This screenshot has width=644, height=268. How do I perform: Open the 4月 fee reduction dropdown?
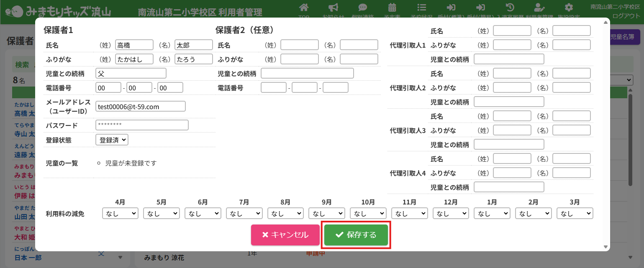pos(120,213)
